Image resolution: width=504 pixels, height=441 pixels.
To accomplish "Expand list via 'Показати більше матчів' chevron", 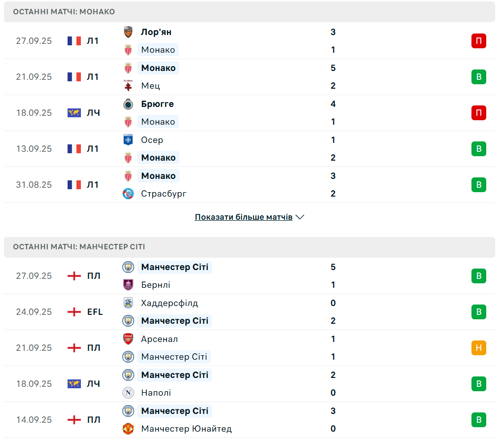I will [x=300, y=217].
